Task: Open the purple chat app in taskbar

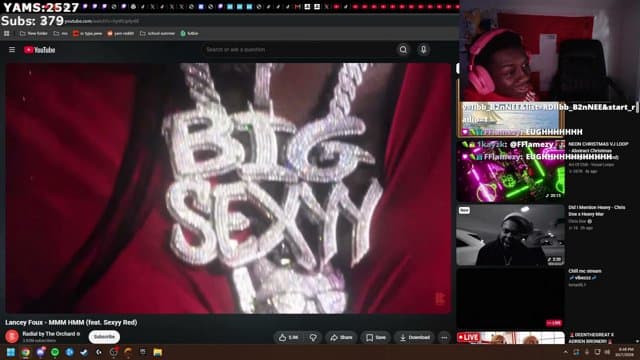Action: (40, 352)
